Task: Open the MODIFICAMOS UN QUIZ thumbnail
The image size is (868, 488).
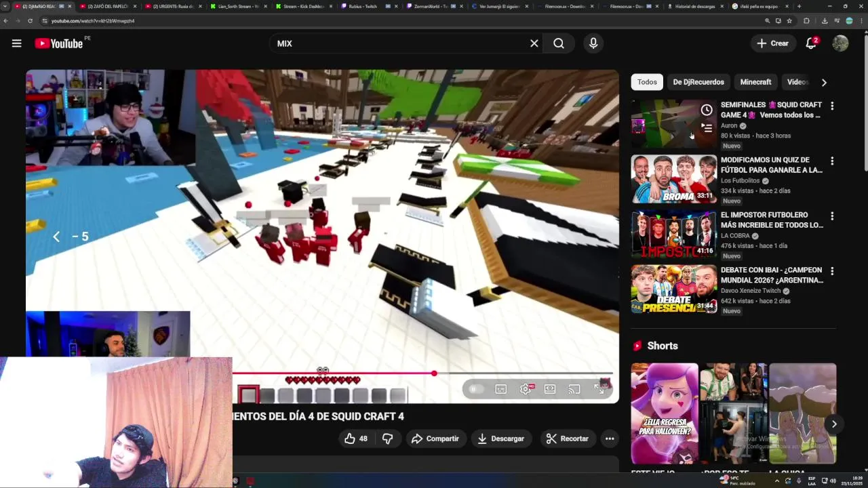Action: click(673, 179)
